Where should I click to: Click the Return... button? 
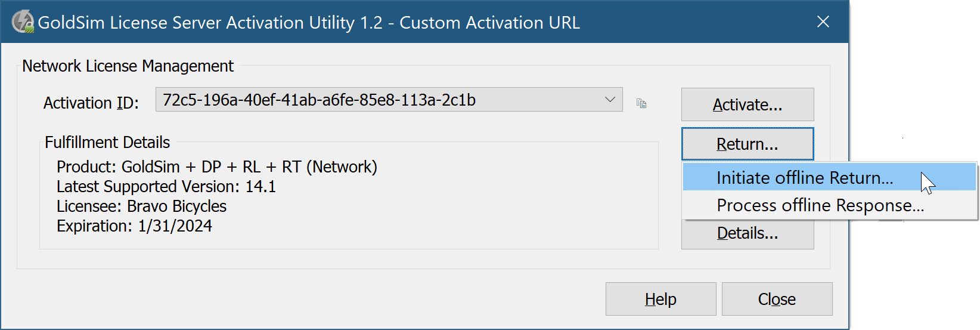pyautogui.click(x=748, y=144)
